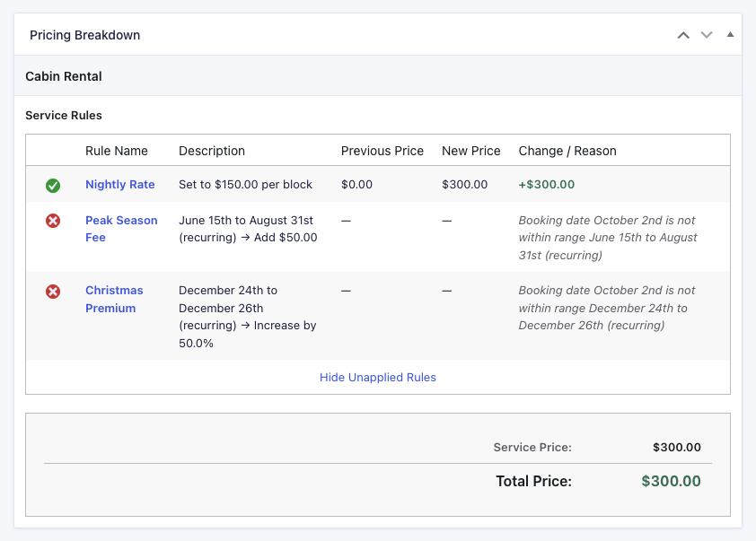
Task: Click the Description column header
Action: [x=212, y=151]
